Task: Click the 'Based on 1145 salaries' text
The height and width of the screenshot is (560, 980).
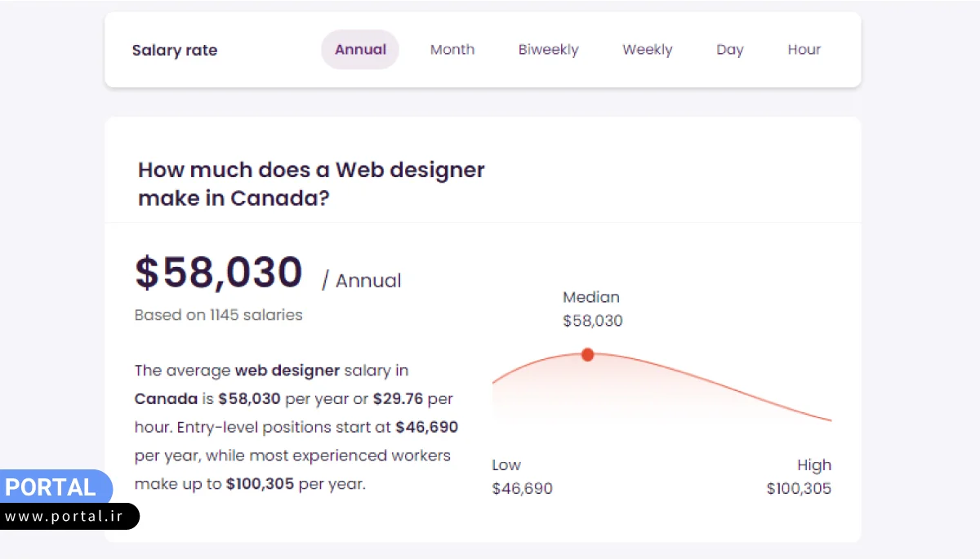Action: 218,315
